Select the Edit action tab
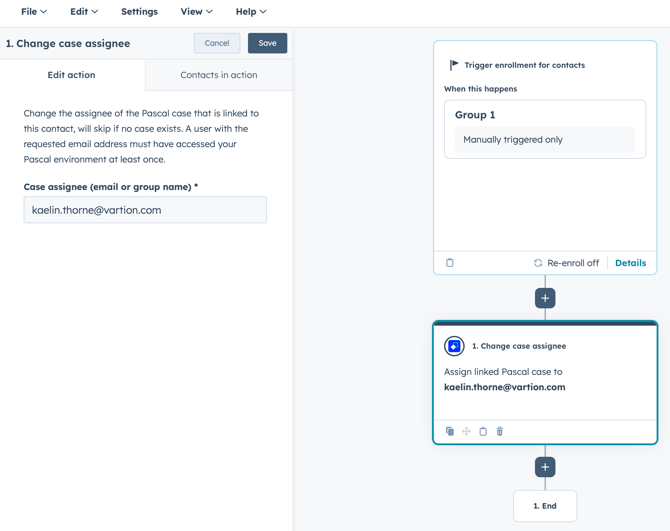Viewport: 670px width, 531px height. [x=72, y=75]
